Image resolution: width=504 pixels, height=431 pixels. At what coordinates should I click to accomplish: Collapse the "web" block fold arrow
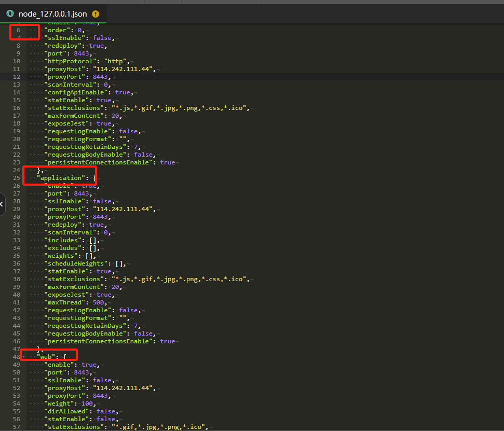point(23,357)
